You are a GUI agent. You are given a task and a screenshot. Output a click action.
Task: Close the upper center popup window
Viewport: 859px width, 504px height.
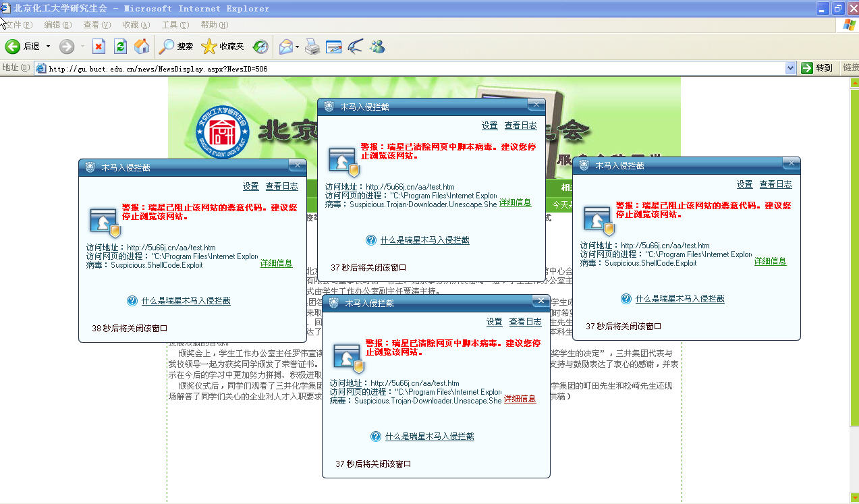(x=536, y=104)
